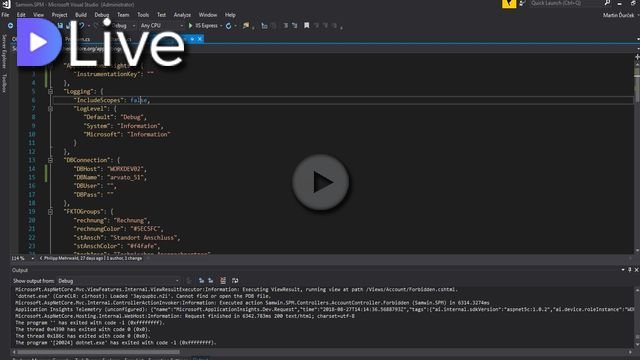This screenshot has width=640, height=360.
Task: Close the active editor tab
Action: tap(200, 39)
